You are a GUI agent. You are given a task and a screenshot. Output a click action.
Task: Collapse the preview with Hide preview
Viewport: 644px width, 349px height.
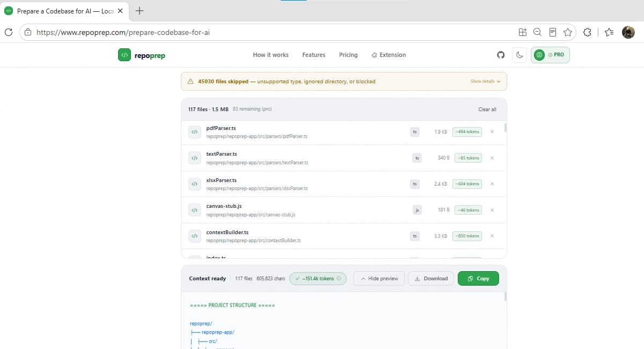point(379,279)
